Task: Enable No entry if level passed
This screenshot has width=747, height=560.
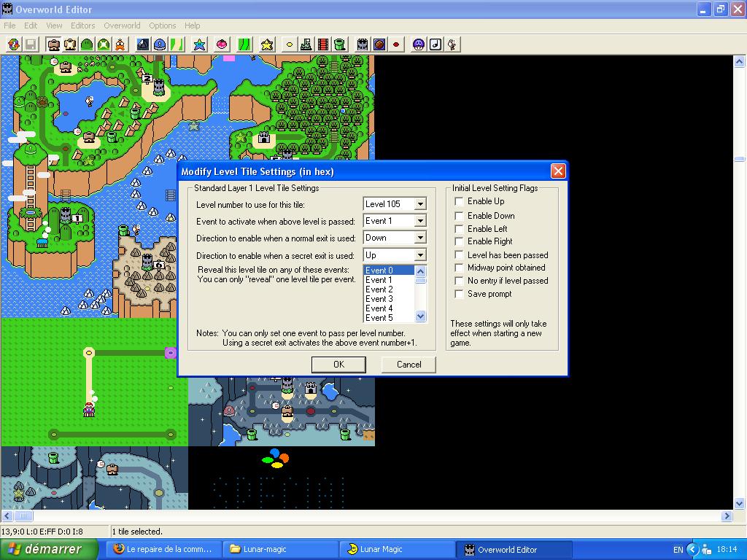Action: (x=460, y=281)
